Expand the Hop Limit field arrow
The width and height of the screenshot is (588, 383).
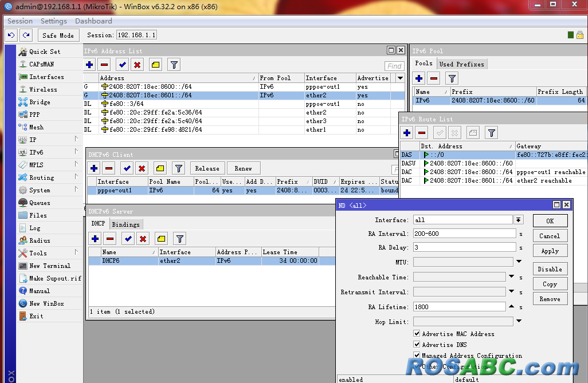click(519, 321)
